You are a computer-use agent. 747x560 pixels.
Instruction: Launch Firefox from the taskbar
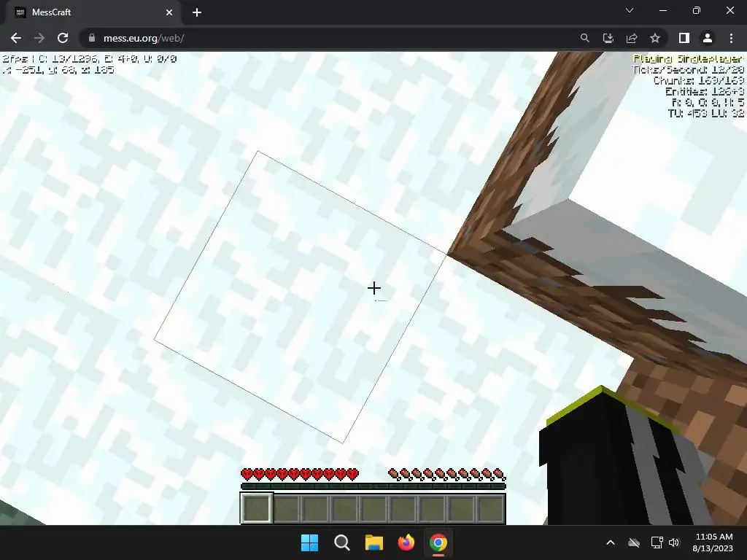pos(406,542)
